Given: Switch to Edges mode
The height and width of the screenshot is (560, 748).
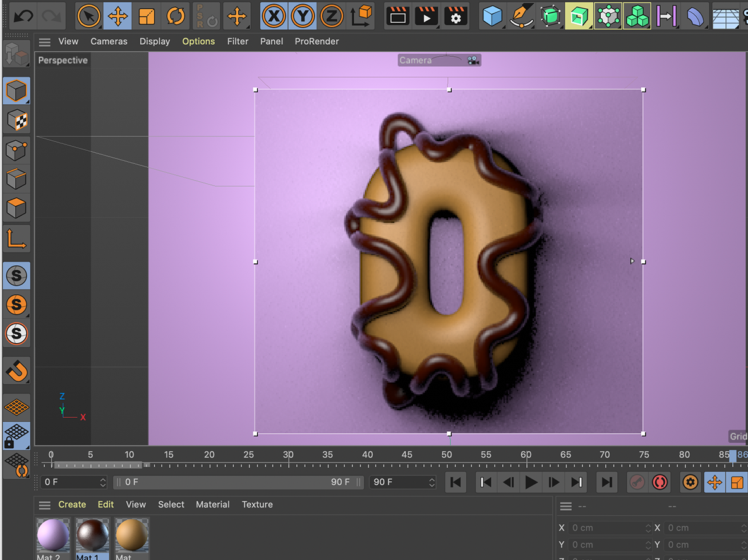Looking at the screenshot, I should (16, 179).
